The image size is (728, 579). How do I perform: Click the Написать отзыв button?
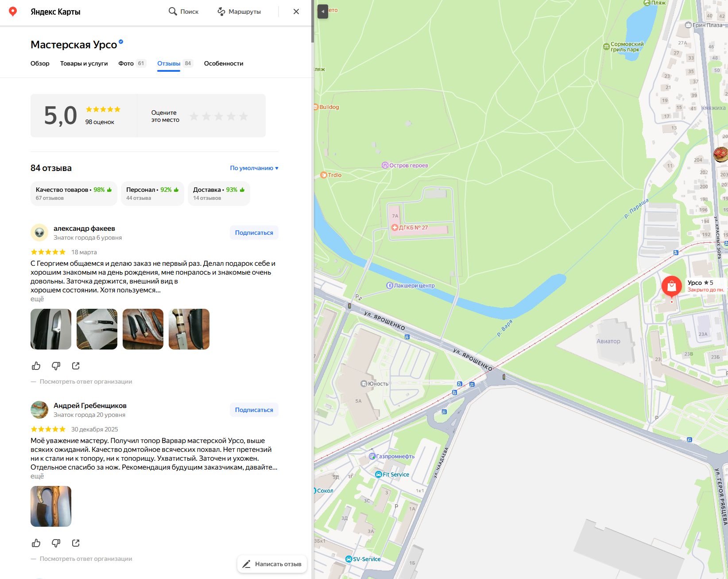[272, 564]
